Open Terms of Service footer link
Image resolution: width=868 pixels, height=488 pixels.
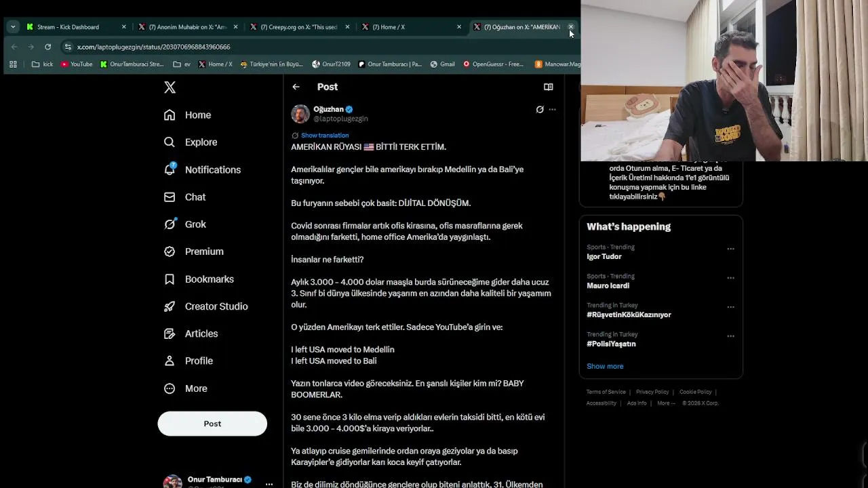click(x=606, y=392)
